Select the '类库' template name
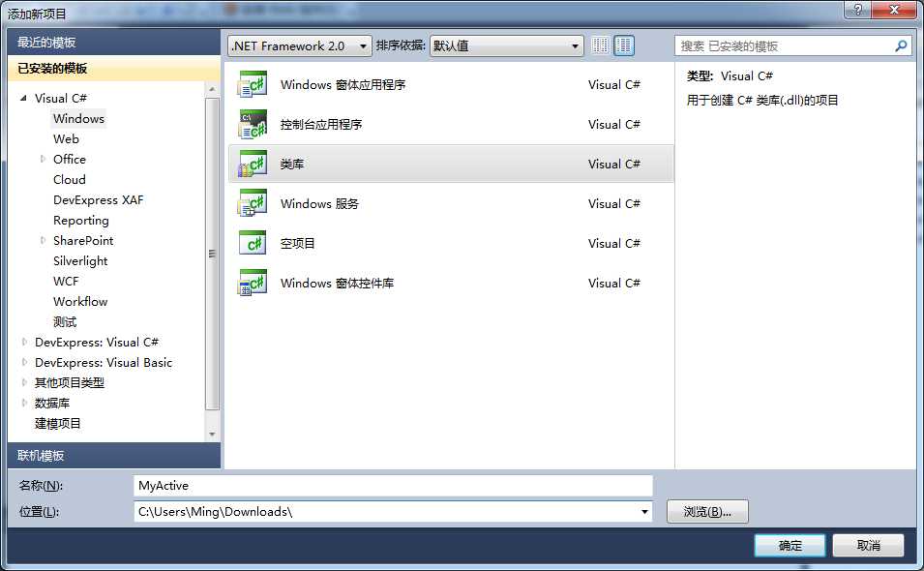The height and width of the screenshot is (571, 924). click(291, 164)
